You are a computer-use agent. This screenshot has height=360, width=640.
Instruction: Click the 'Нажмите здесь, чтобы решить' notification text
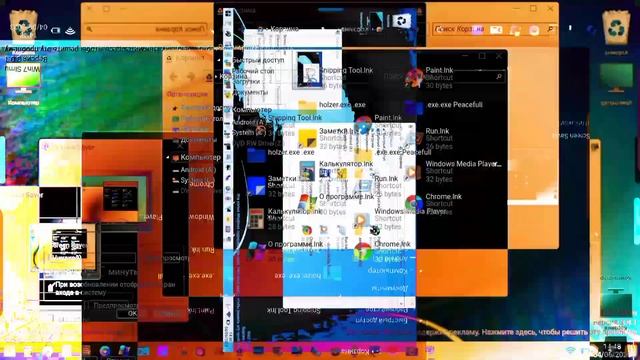(535, 332)
